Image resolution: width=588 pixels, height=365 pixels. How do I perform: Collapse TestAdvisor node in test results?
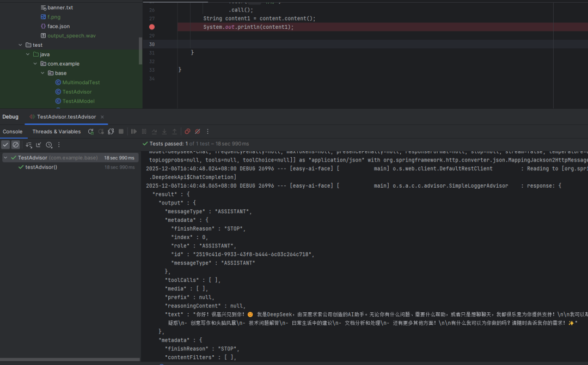click(x=5, y=158)
